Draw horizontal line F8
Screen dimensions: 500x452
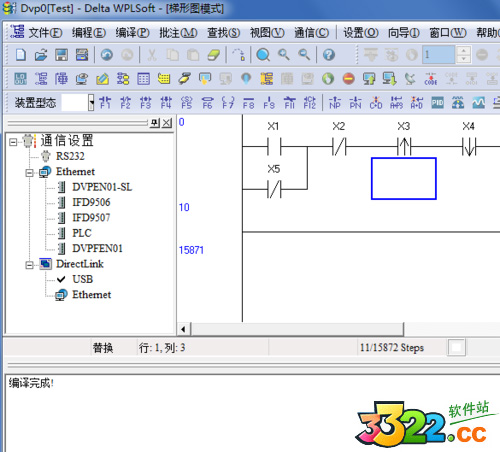coord(248,103)
